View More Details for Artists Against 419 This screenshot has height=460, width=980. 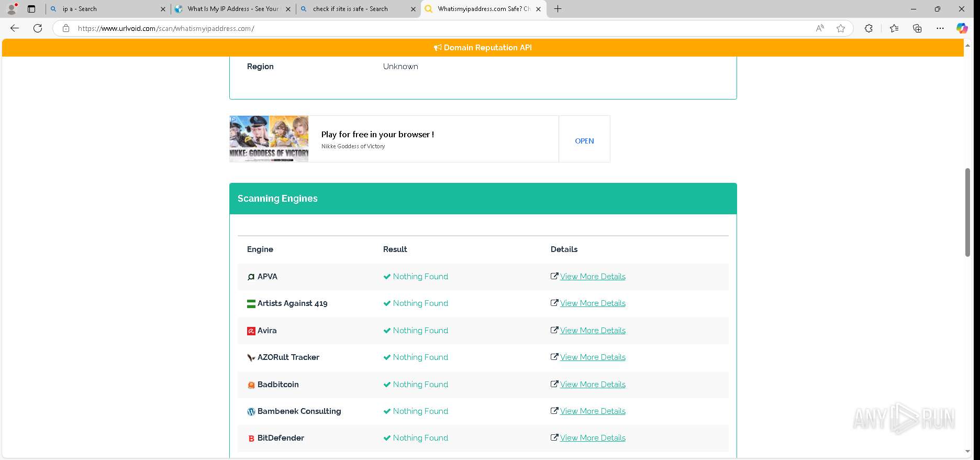coord(593,303)
